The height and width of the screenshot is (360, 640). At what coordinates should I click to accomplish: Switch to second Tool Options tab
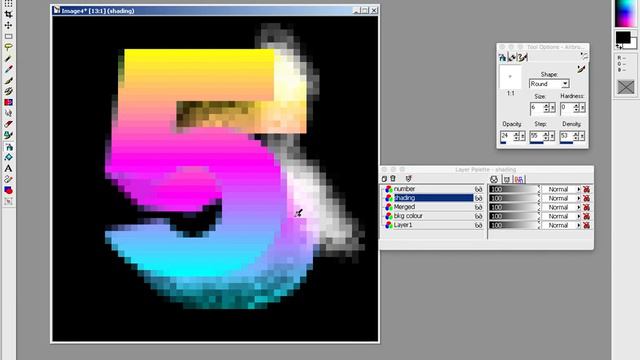[512, 57]
